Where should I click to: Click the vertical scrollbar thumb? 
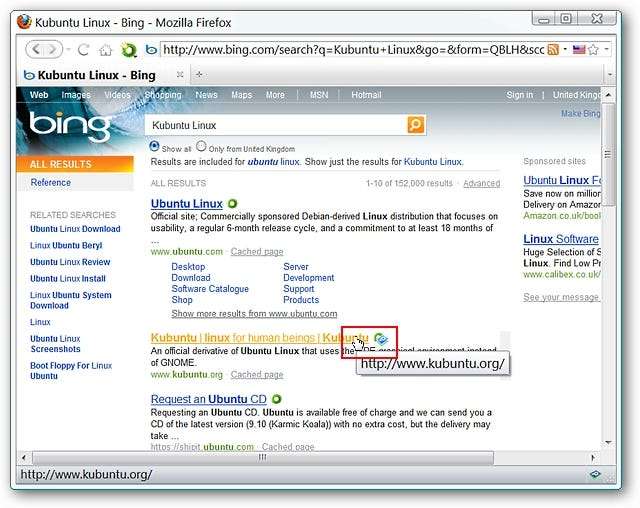pos(608,155)
